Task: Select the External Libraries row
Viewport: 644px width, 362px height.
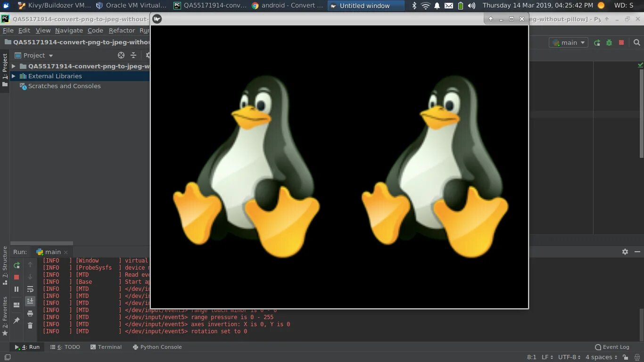Action: [80, 76]
